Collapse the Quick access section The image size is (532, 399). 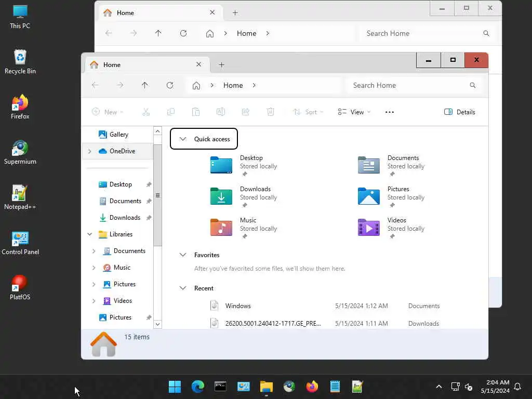point(182,139)
